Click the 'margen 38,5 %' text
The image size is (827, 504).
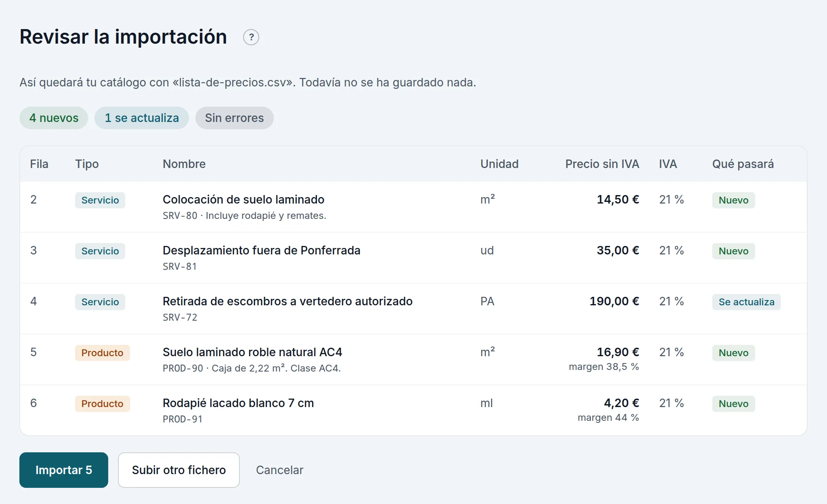click(x=604, y=367)
